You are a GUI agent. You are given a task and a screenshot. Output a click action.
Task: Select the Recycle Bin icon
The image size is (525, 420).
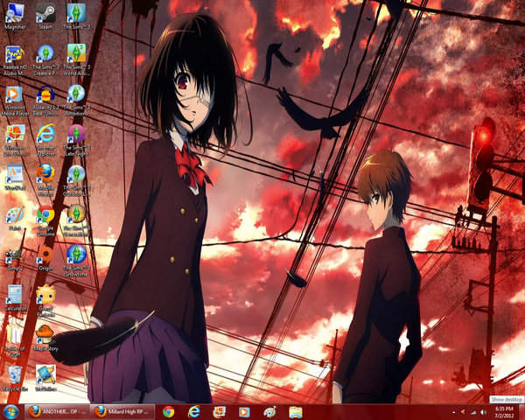pyautogui.click(x=15, y=379)
